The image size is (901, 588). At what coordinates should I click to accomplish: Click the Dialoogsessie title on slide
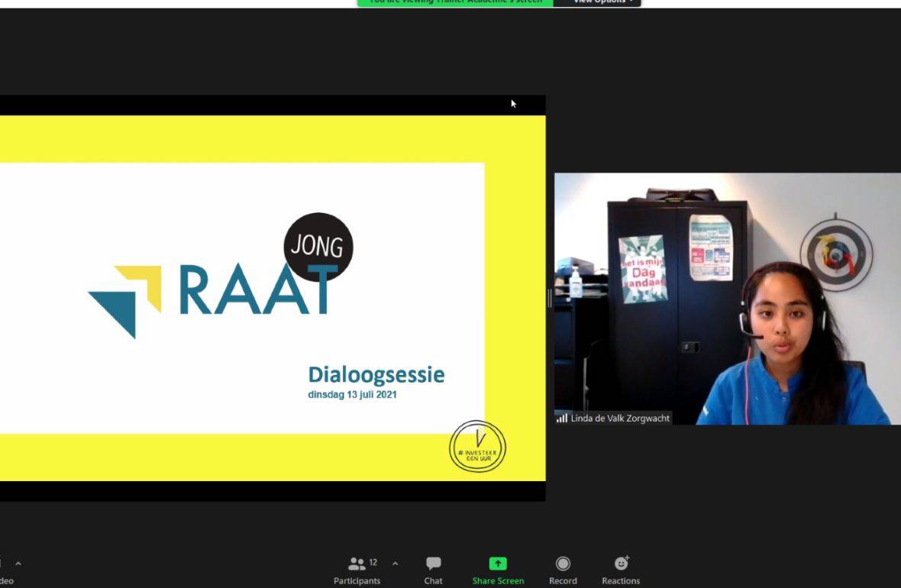point(376,375)
